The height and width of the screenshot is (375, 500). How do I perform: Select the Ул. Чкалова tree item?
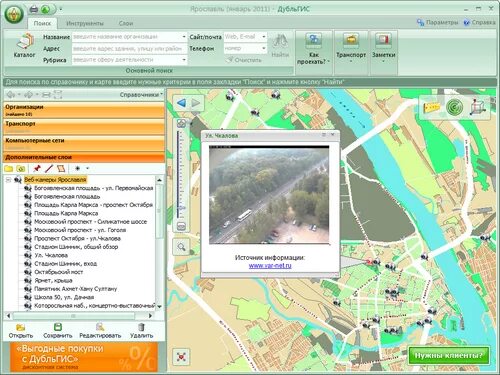(x=51, y=255)
